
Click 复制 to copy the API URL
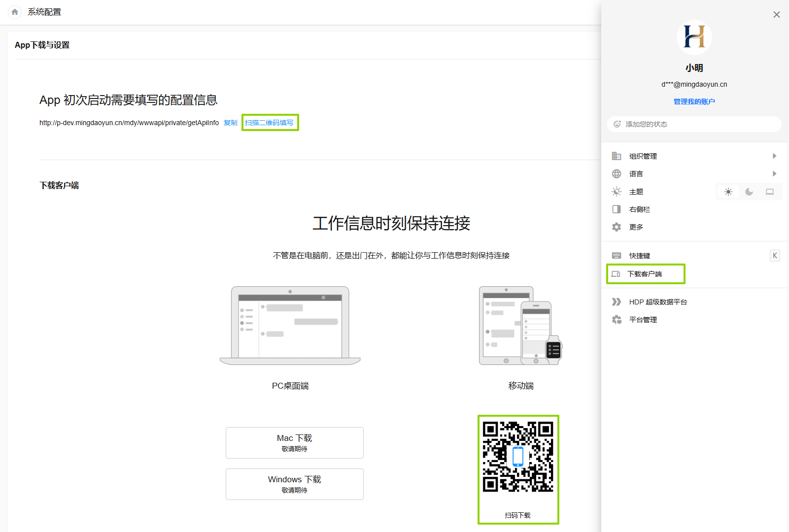231,123
